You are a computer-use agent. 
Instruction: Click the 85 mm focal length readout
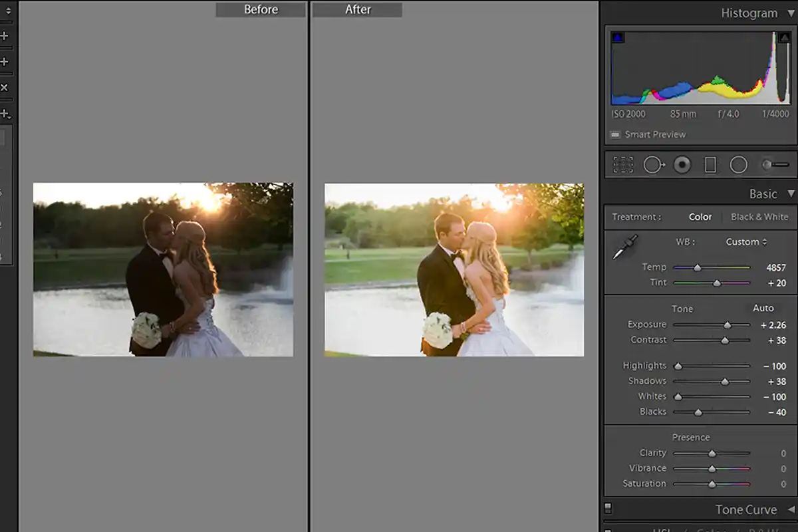[x=683, y=114]
